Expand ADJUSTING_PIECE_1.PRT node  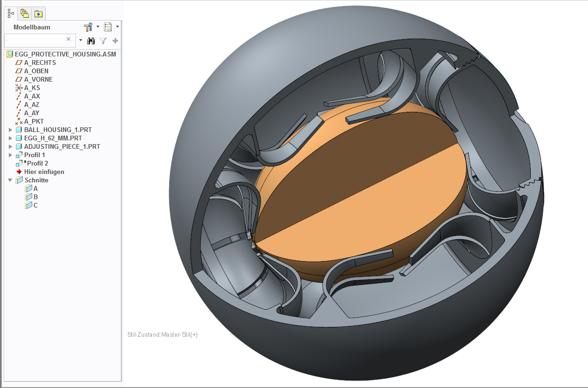(x=10, y=146)
